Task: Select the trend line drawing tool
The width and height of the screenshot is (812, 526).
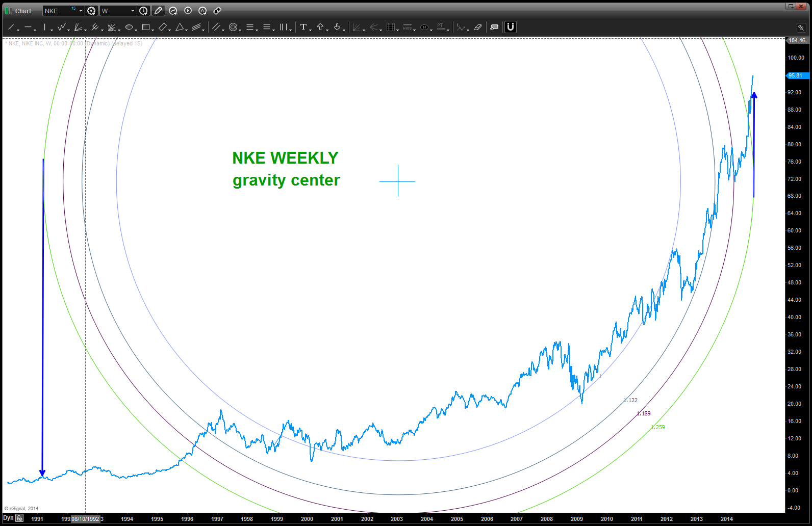Action: coord(11,27)
